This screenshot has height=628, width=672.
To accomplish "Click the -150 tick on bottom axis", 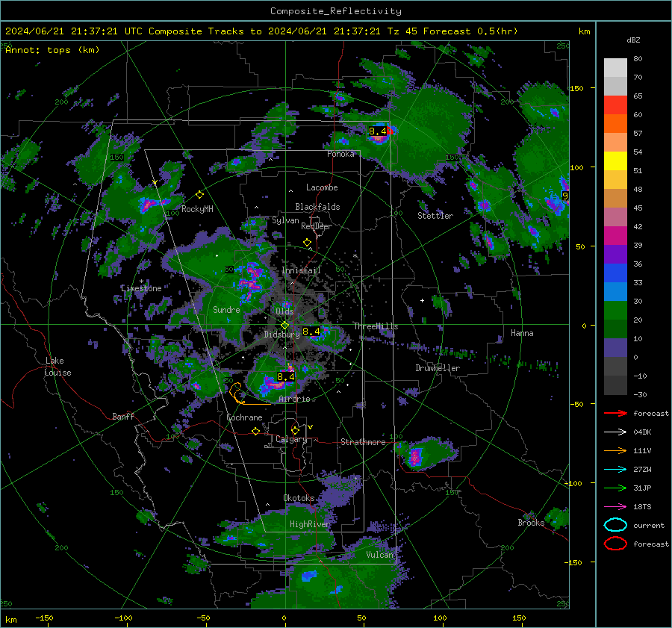I will 44,618.
